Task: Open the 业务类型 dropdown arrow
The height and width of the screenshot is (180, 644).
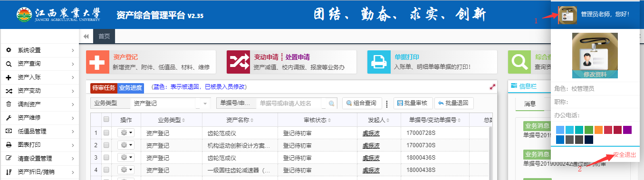Action: coord(205,103)
